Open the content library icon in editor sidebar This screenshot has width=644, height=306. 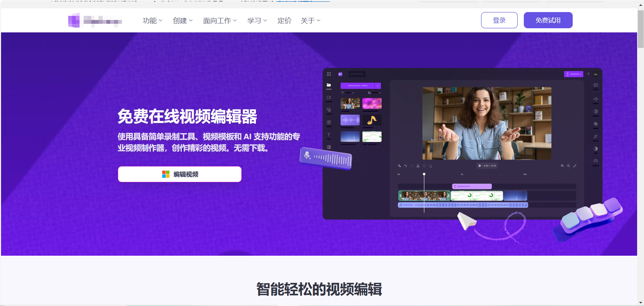click(329, 110)
